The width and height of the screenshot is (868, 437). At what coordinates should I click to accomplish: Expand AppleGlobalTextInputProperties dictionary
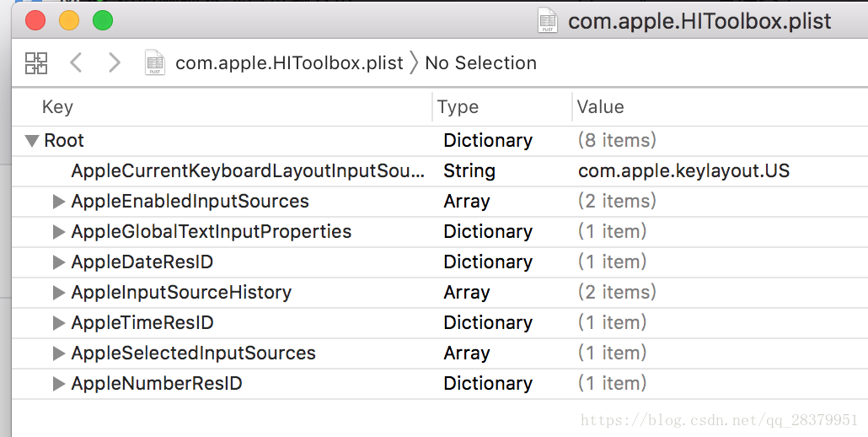pyautogui.click(x=59, y=232)
